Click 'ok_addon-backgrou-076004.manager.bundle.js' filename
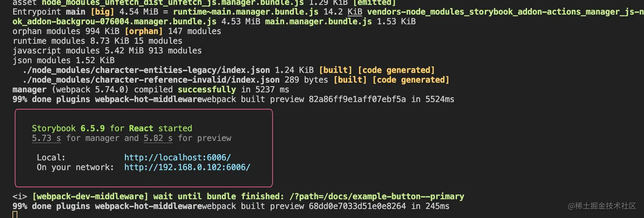Screen dimensions: 644x218 coord(115,21)
